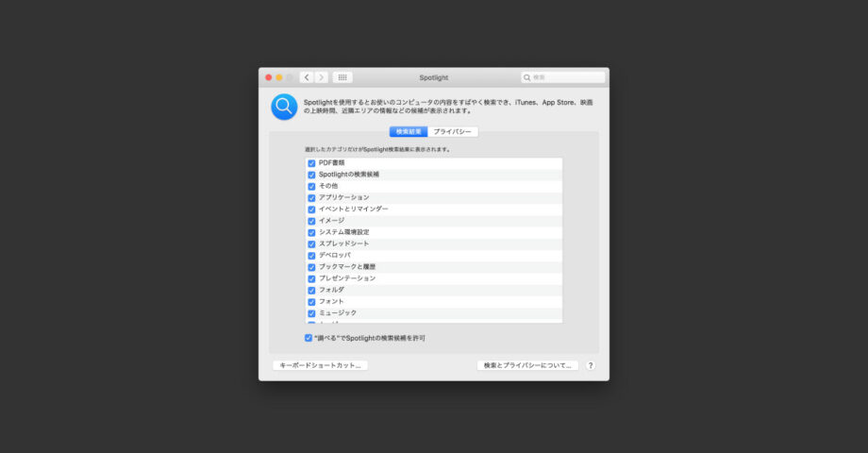Open the プライバシー tab

(452, 132)
